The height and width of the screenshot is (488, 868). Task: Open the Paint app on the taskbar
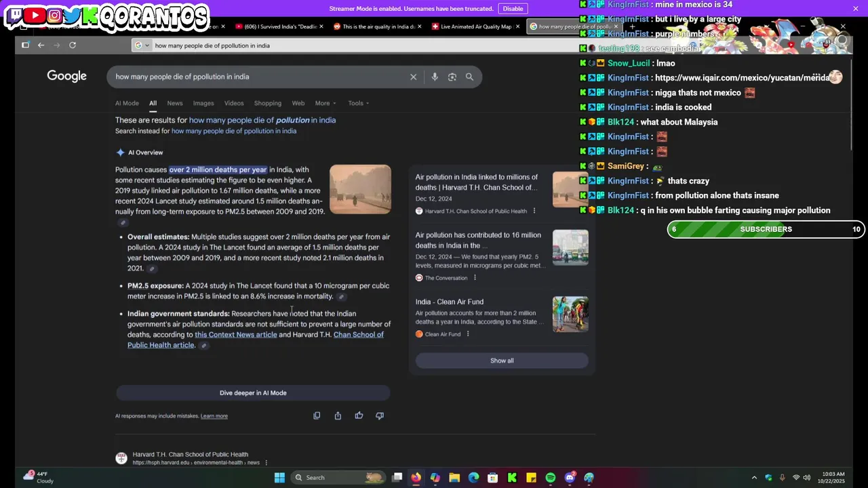pos(589,478)
